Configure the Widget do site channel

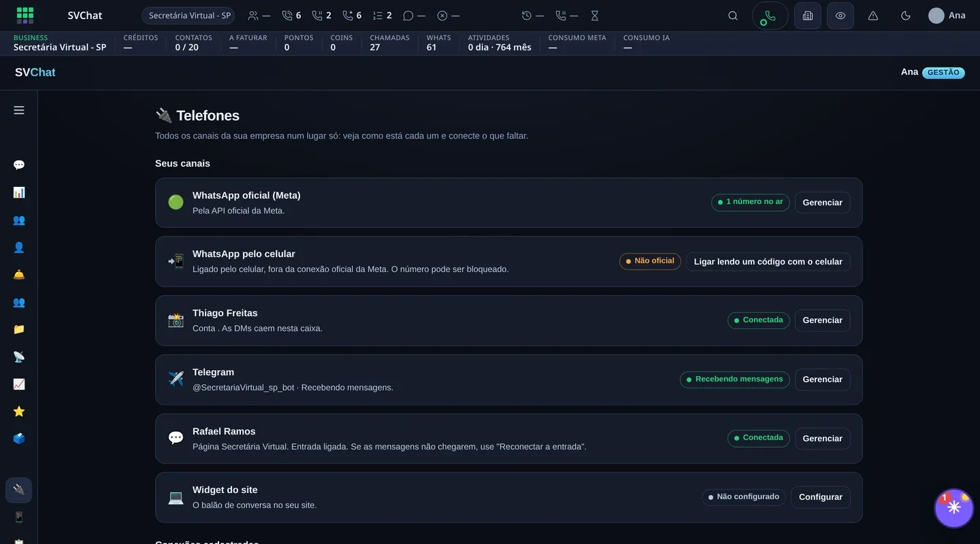coord(820,497)
